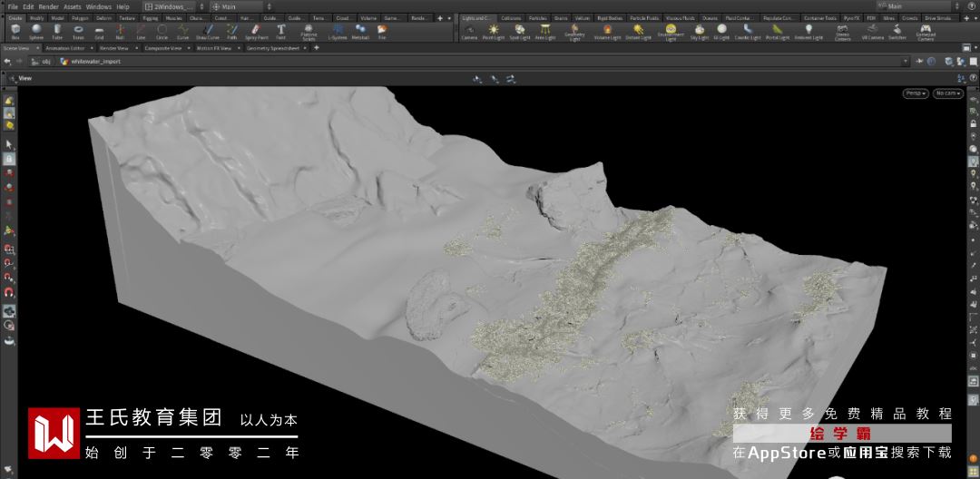Open the Persp viewport dropdown
Image resolution: width=980 pixels, height=479 pixels.
coord(915,93)
